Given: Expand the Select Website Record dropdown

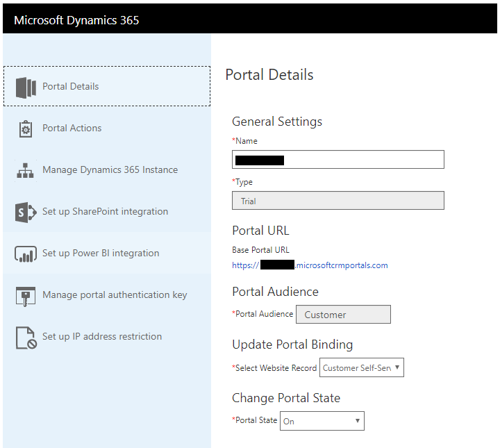Looking at the screenshot, I should pos(362,367).
